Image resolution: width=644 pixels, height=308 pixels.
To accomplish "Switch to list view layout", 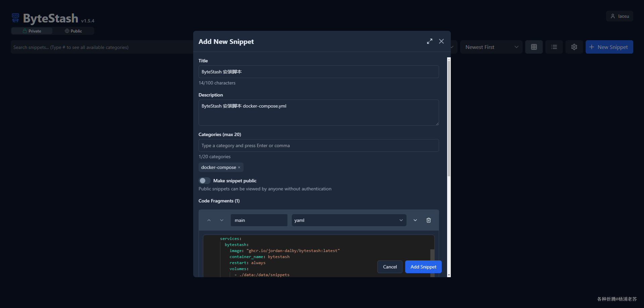I will [x=554, y=47].
